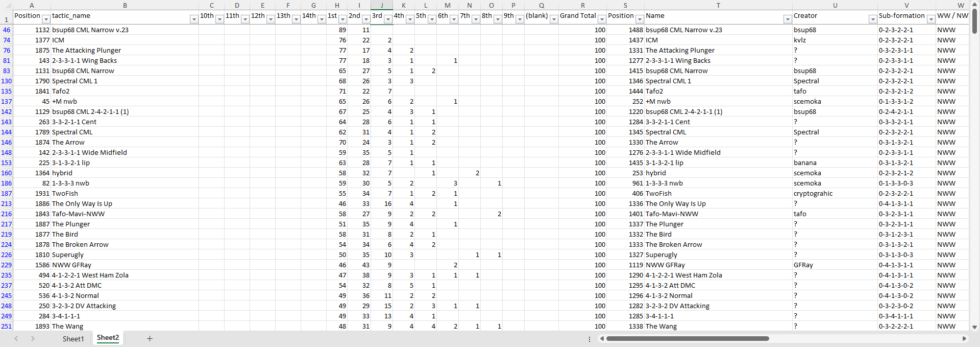
Task: Open the 6th column filter dropdown
Action: point(454,19)
